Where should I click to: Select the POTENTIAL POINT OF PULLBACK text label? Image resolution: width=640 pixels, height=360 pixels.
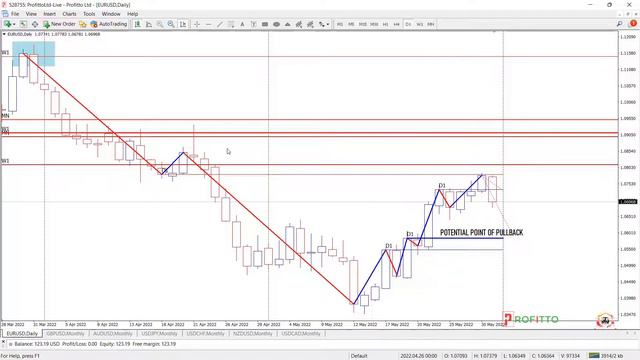pyautogui.click(x=481, y=232)
